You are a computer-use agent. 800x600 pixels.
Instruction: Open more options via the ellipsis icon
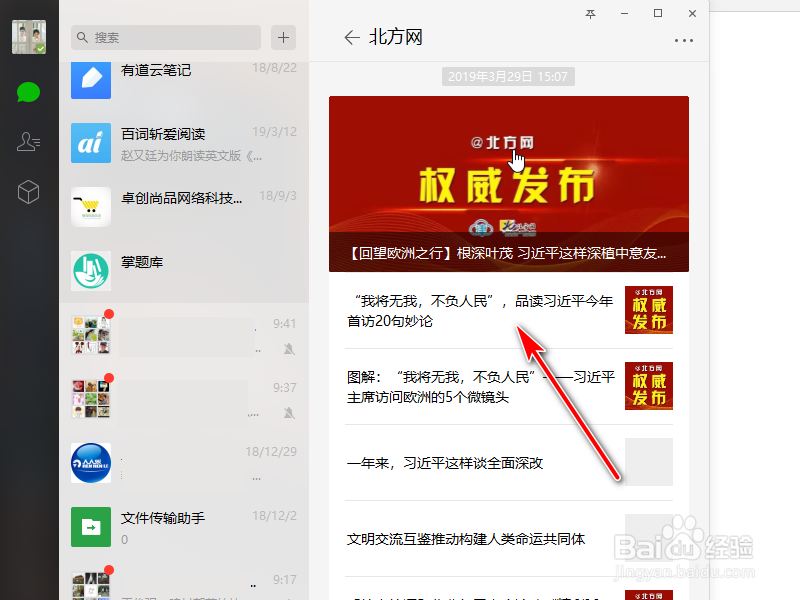(x=683, y=40)
